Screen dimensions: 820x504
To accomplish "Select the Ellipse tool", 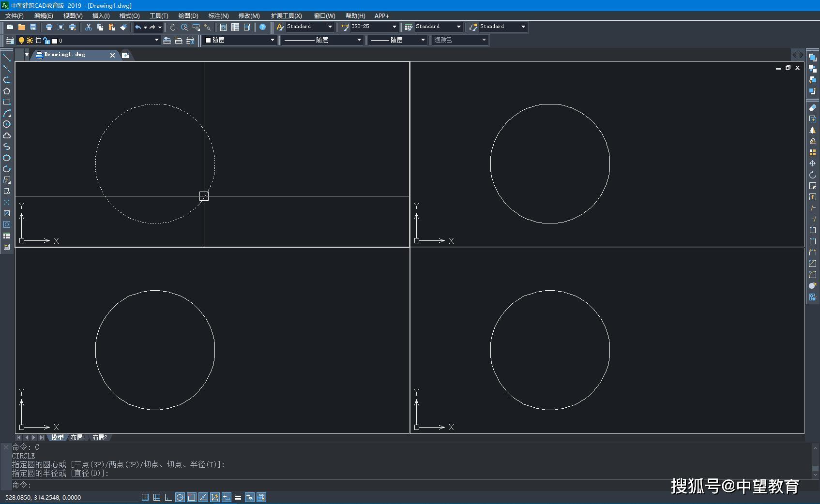I will (7, 158).
